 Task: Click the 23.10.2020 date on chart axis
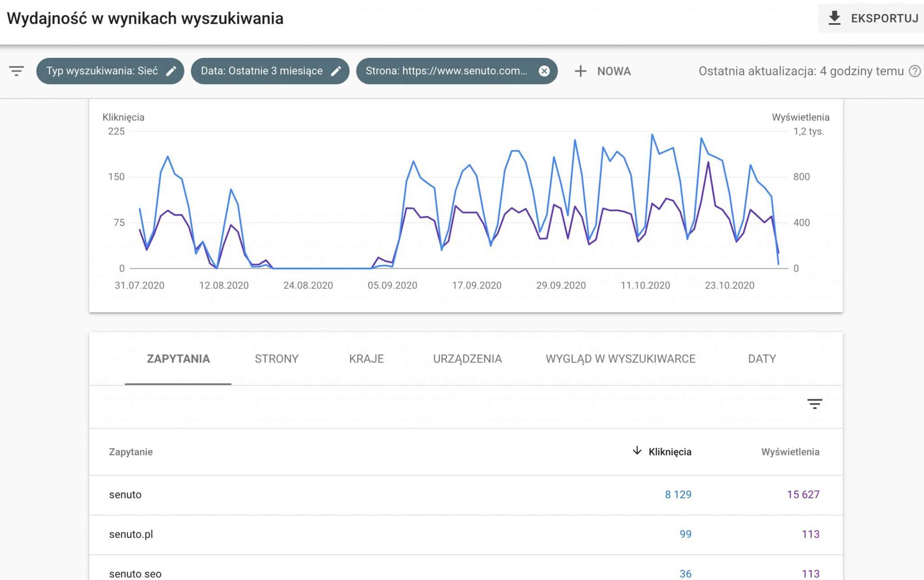(x=730, y=285)
